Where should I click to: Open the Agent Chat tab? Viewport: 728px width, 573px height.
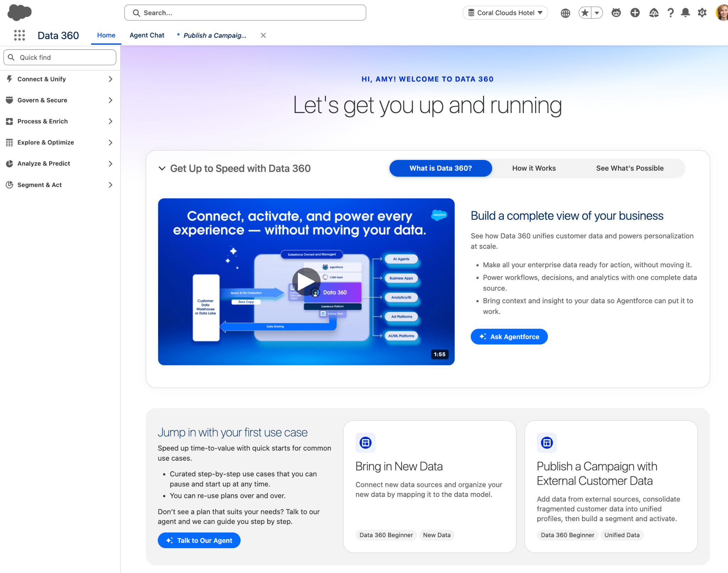pyautogui.click(x=147, y=35)
